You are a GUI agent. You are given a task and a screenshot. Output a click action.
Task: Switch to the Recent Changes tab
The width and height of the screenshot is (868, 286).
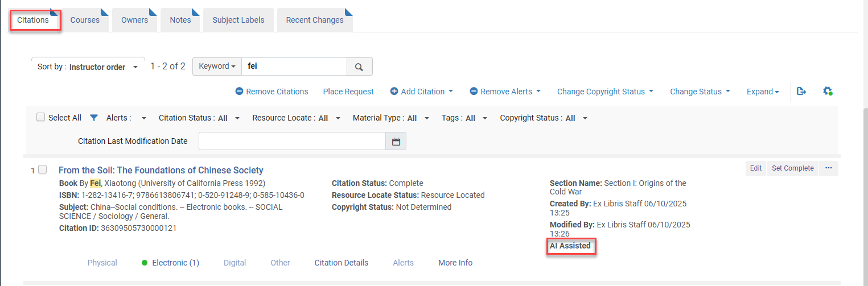pyautogui.click(x=315, y=20)
